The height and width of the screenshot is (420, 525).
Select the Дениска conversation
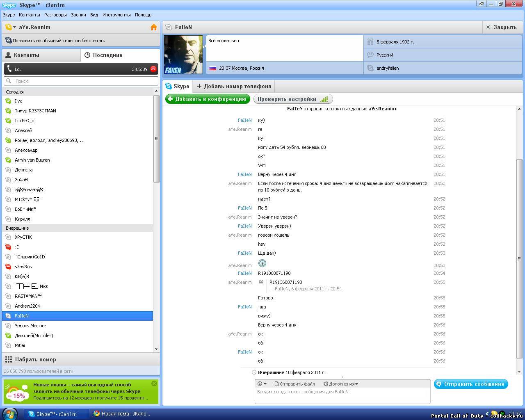pyautogui.click(x=78, y=170)
